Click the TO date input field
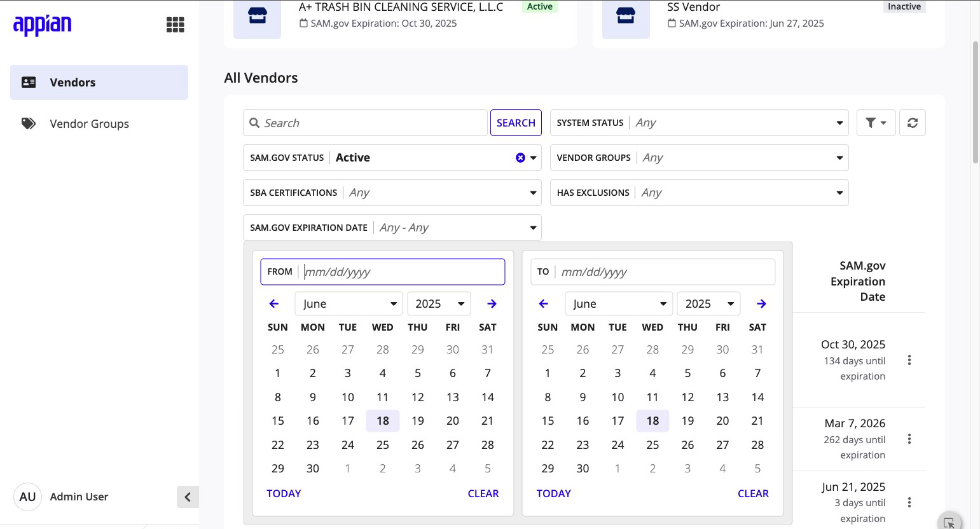 point(652,271)
